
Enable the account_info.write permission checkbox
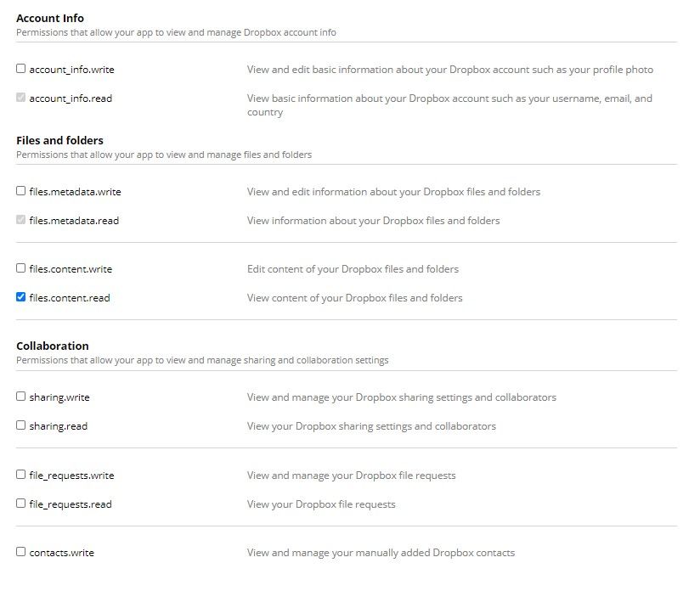20,69
